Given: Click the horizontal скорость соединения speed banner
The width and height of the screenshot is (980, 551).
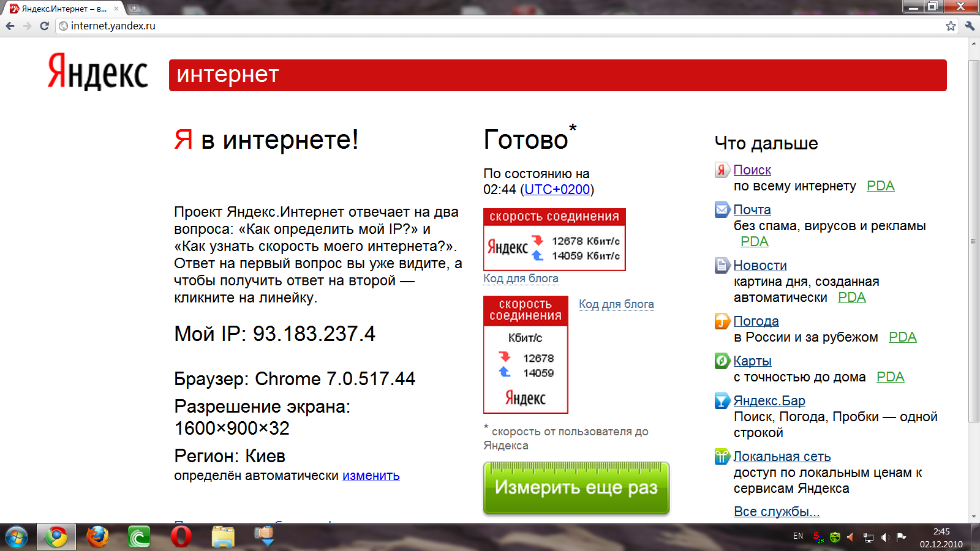Looking at the screenshot, I should pos(554,239).
